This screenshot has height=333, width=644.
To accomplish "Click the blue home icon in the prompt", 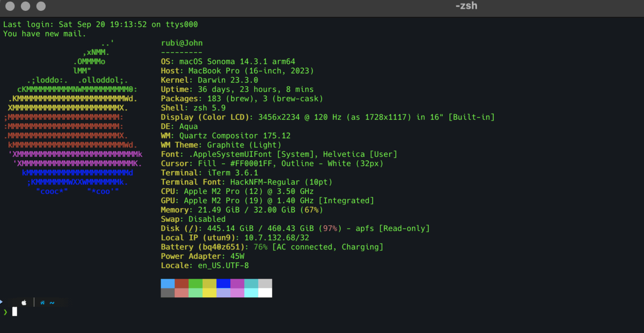I will pos(43,303).
